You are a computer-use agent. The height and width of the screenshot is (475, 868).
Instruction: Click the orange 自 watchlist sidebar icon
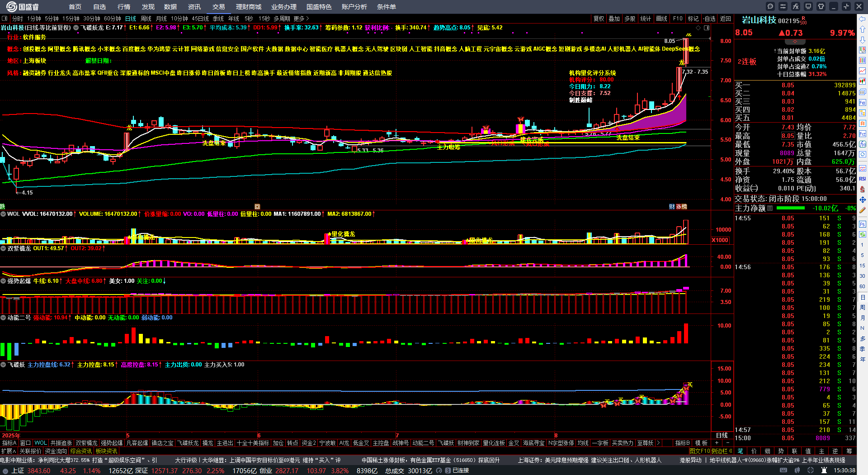click(863, 123)
